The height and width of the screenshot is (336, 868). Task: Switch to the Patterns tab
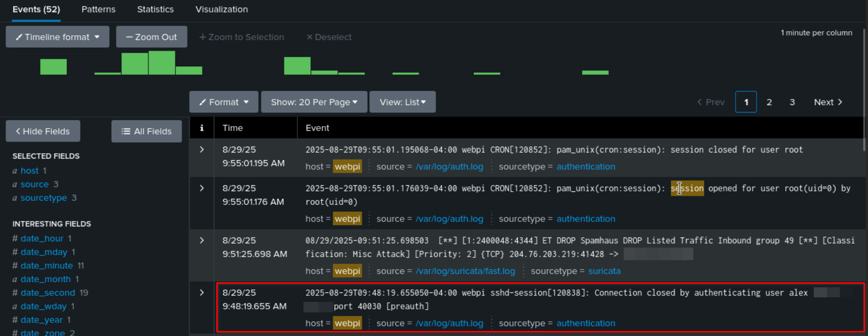[x=98, y=10]
